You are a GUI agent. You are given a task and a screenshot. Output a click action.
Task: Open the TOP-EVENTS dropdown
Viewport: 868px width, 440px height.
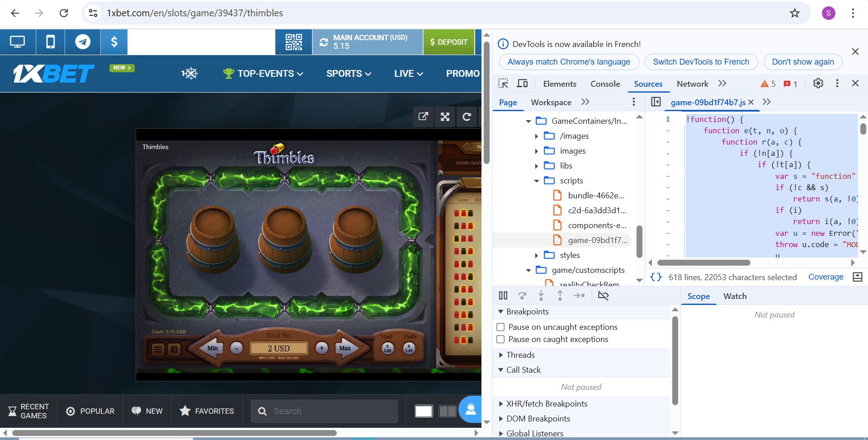(263, 74)
